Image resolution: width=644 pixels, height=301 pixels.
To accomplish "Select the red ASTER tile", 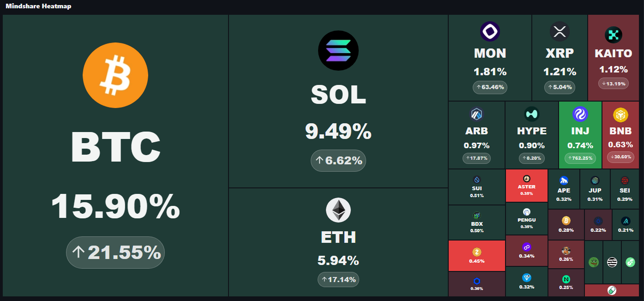I will tap(526, 186).
